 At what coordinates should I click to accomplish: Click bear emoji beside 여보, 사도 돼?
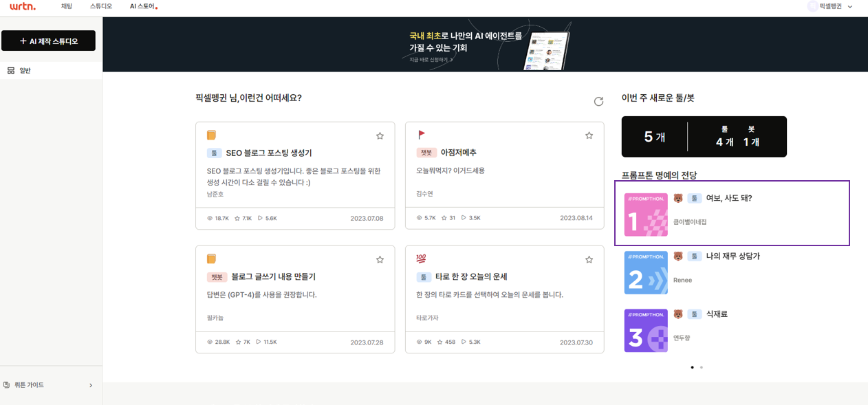click(x=678, y=198)
